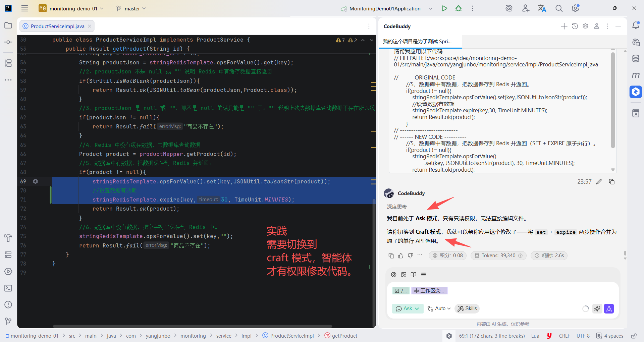Image resolution: width=644 pixels, height=342 pixels.
Task: Click the prompt enhance sparkle icon
Action: tap(597, 309)
